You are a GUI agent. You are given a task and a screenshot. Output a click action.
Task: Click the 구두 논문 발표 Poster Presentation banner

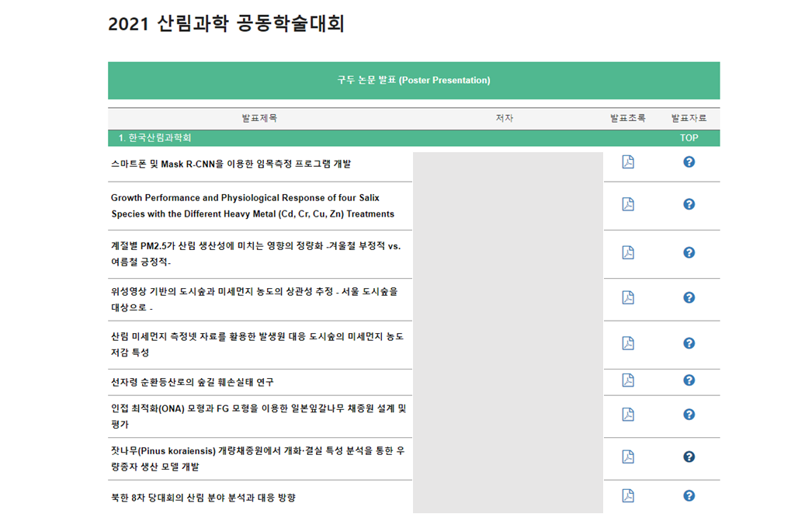414,80
